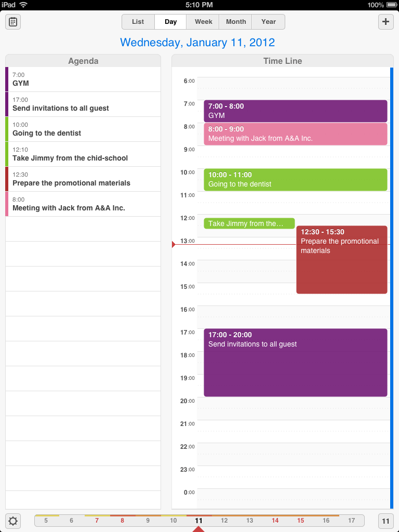Open 'Prepare the promotional materials' timeline block

click(342, 260)
